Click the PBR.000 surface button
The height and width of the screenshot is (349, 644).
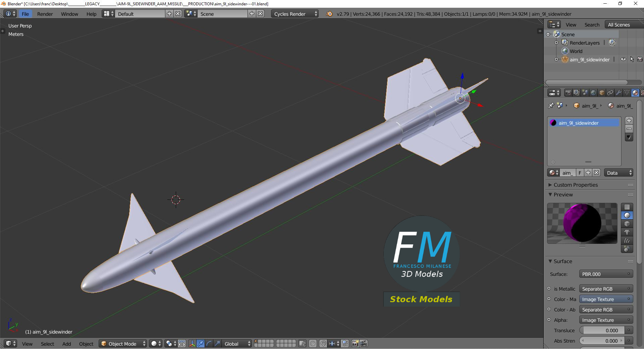pos(605,274)
